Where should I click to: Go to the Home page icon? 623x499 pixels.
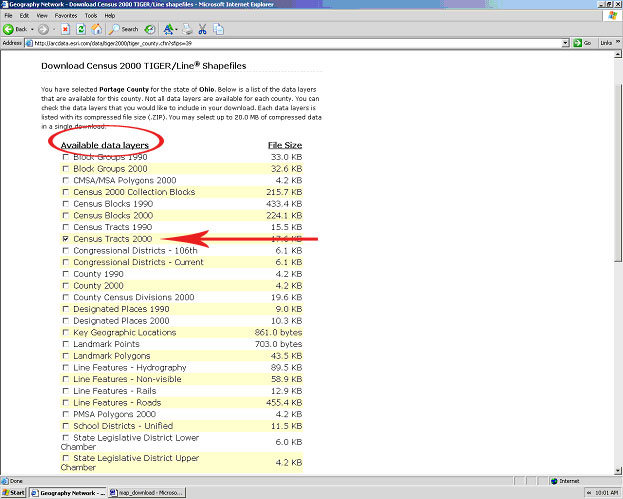point(97,29)
